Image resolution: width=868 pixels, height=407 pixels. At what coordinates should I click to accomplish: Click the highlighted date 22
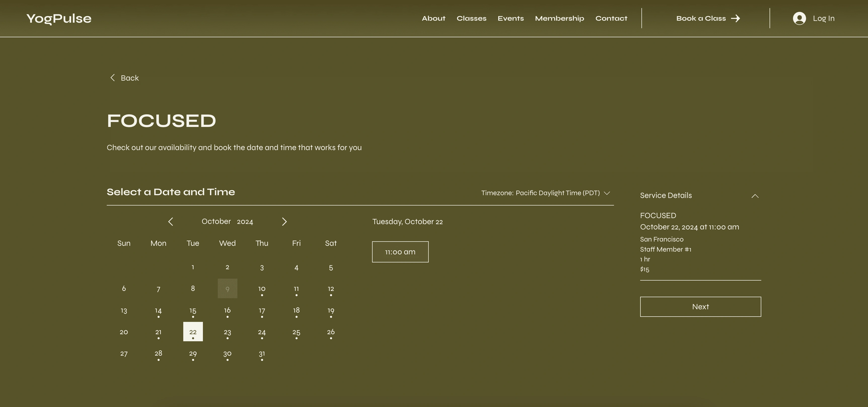point(193,332)
